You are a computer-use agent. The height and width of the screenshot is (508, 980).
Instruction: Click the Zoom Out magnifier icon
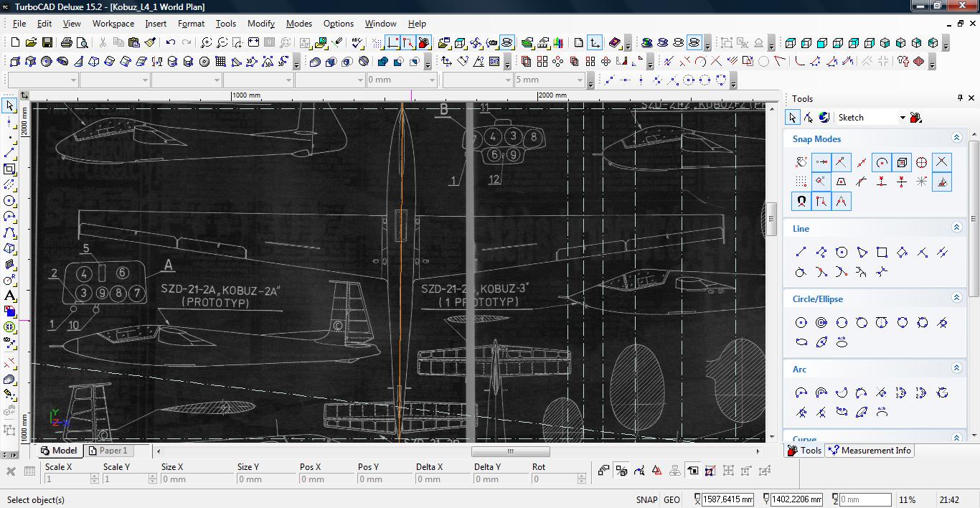pos(222,43)
